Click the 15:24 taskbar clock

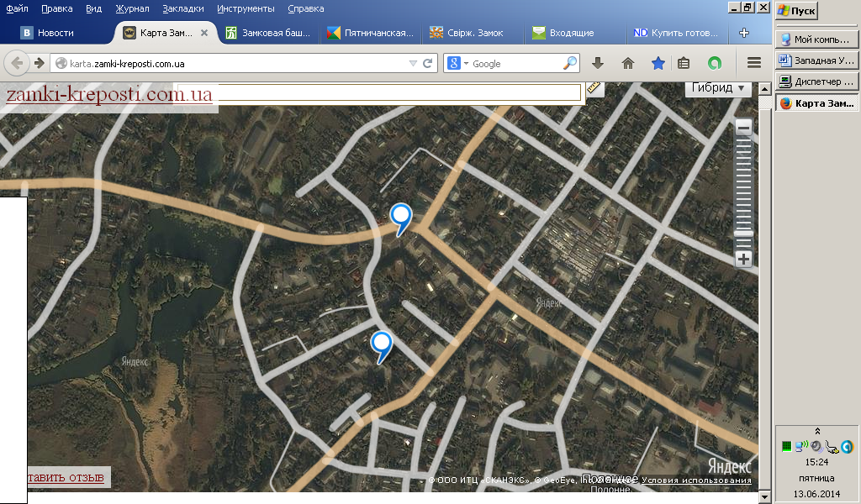pos(816,462)
